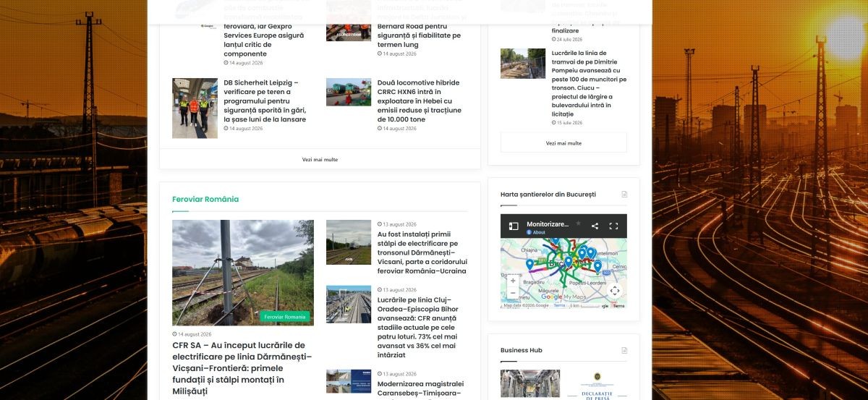This screenshot has height=400, width=868.
Task: Open Business Hub train interior thumbnail
Action: tap(530, 384)
